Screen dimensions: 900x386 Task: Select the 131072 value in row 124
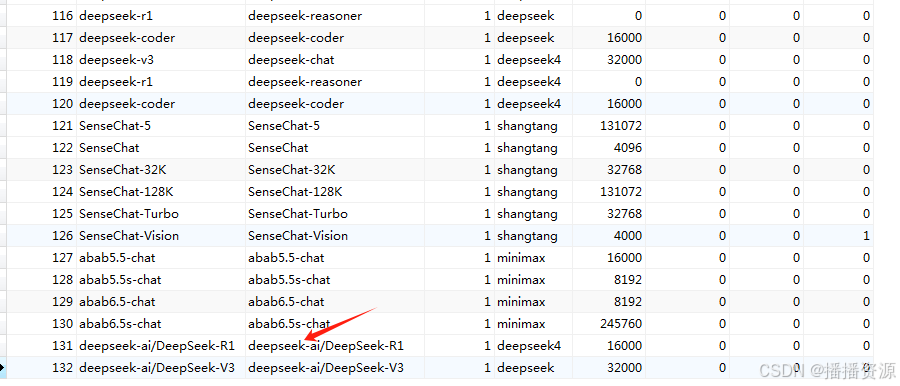coord(621,192)
